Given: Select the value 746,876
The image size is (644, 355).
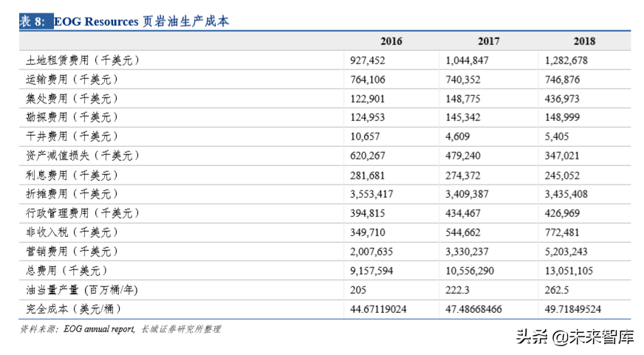Looking at the screenshot, I should coord(562,80).
